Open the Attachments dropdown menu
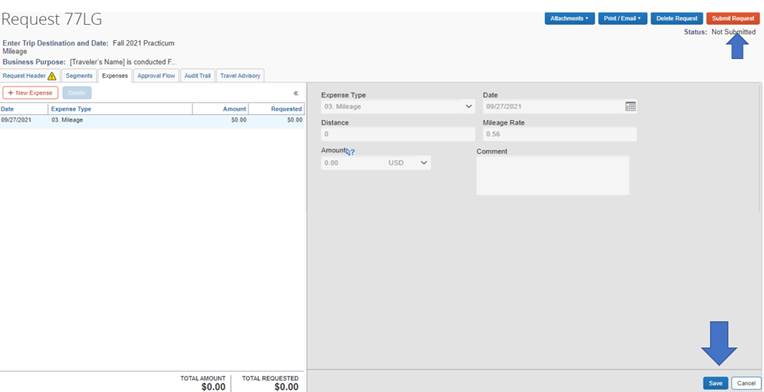The image size is (764, 392). (570, 19)
